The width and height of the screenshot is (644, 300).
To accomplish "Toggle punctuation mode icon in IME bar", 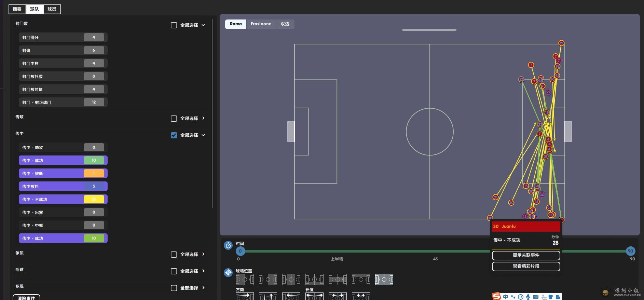I will click(x=513, y=297).
